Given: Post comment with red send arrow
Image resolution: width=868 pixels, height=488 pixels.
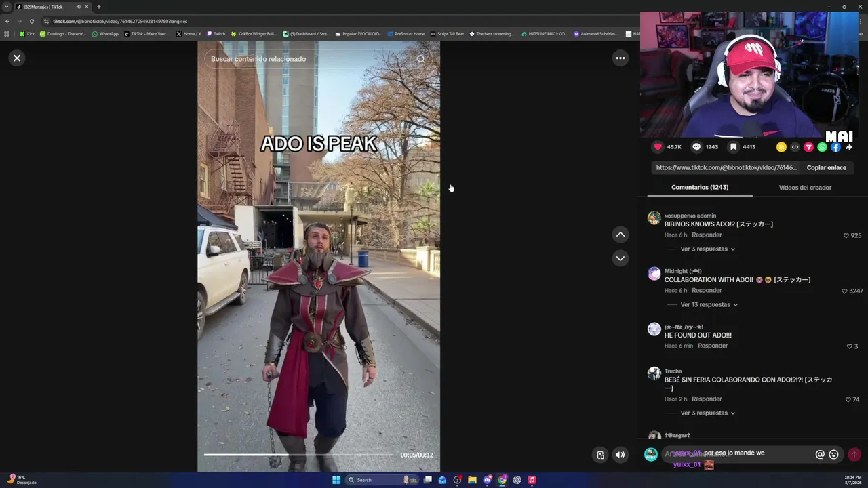Looking at the screenshot, I should point(854,455).
